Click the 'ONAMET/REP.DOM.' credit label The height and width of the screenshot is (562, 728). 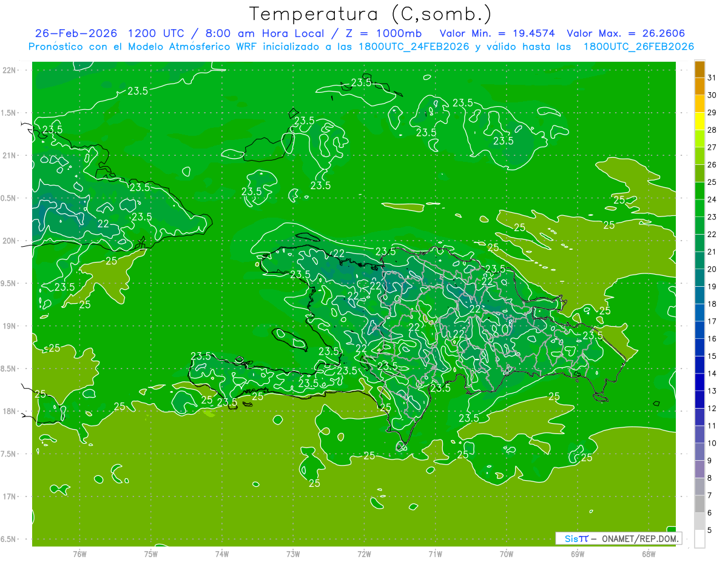click(x=639, y=538)
